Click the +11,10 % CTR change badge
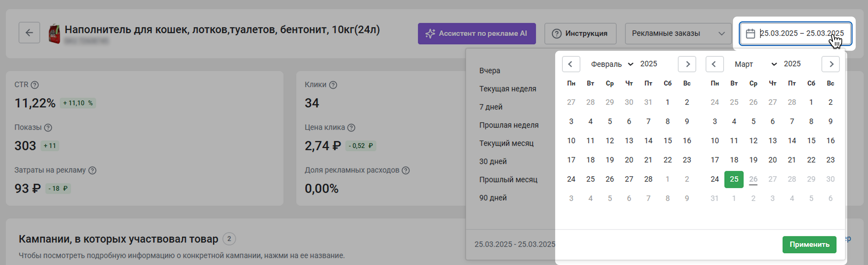Image resolution: width=868 pixels, height=265 pixels. 78,103
